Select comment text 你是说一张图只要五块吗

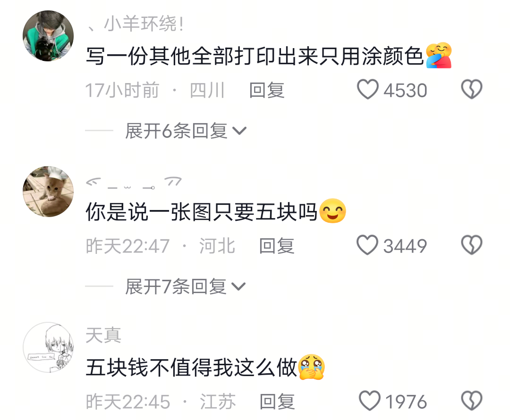point(201,212)
